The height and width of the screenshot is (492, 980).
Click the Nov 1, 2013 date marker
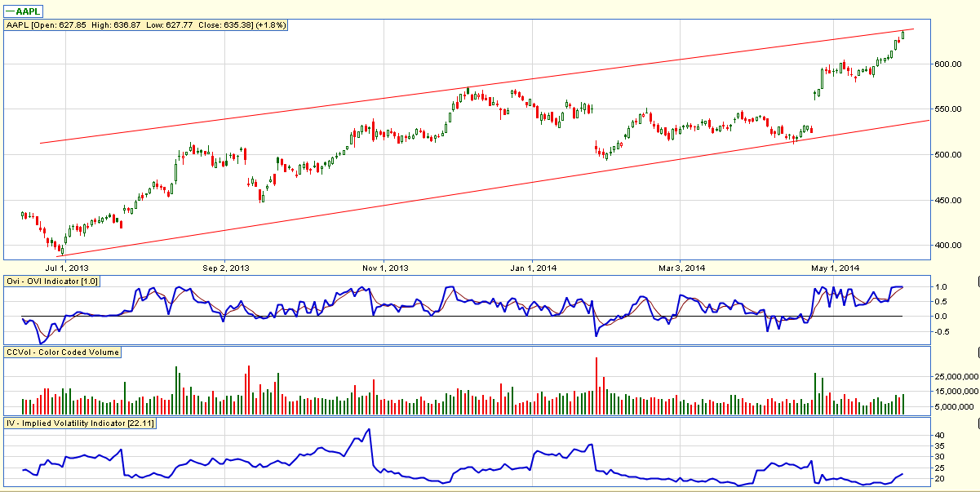pyautogui.click(x=384, y=268)
